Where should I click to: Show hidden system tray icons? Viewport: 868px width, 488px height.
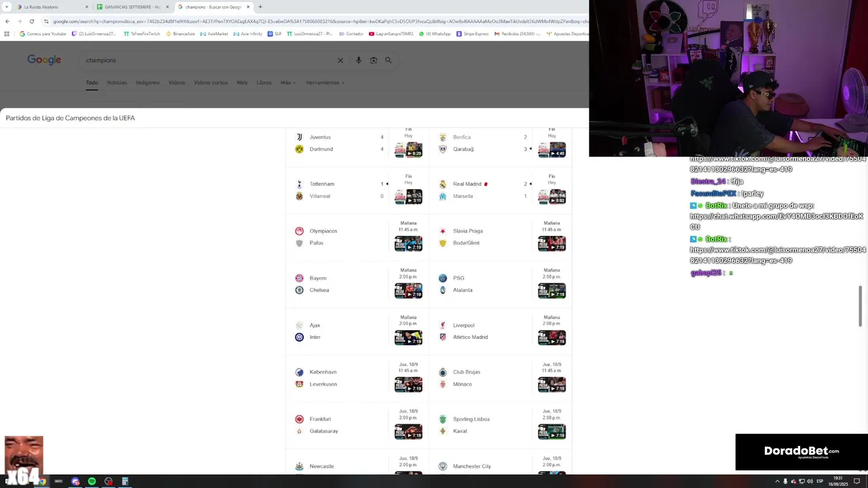click(777, 481)
